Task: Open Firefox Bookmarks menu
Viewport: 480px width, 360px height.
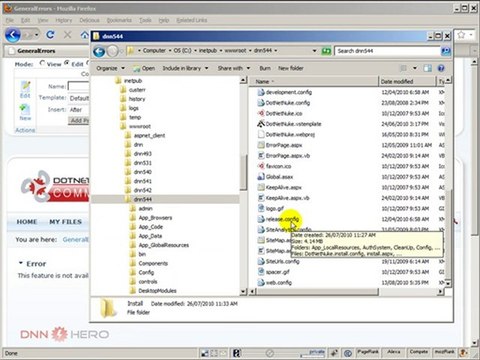Action: tap(119, 20)
